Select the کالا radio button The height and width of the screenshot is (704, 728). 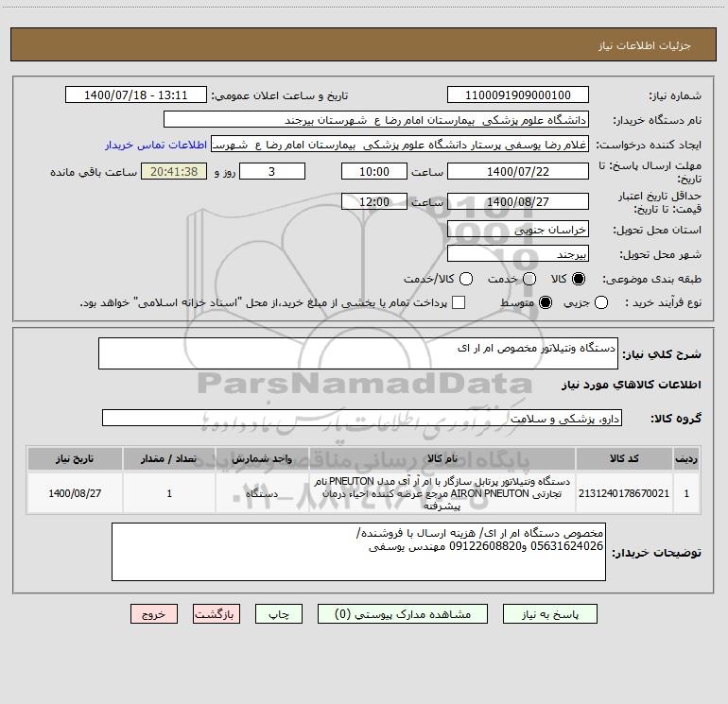(x=579, y=279)
